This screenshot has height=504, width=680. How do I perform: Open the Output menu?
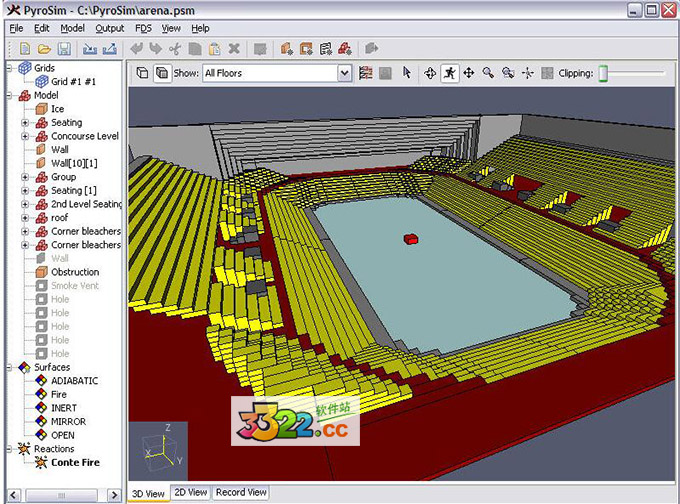click(x=110, y=28)
